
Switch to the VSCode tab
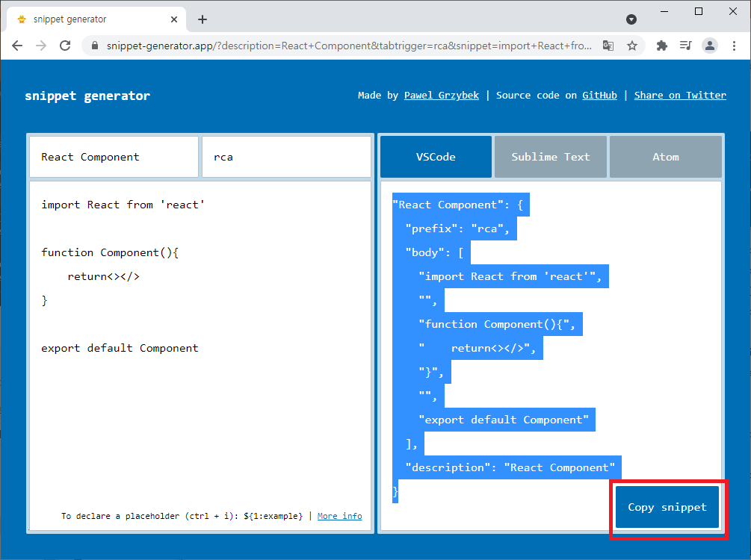coord(436,157)
